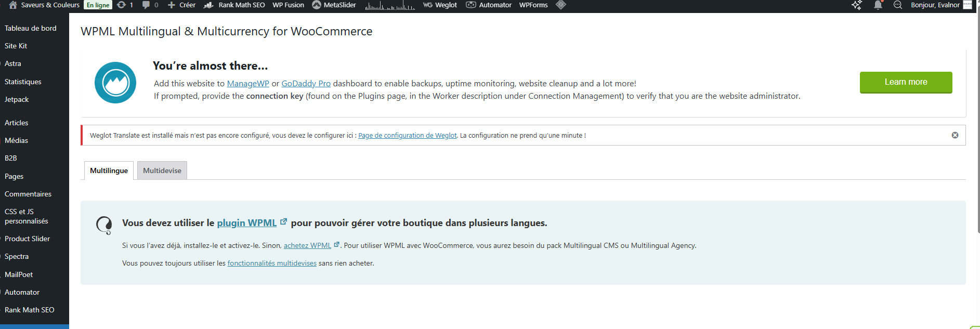
Task: Click the WPML Multilingual & Multicurrency page title
Action: click(227, 31)
